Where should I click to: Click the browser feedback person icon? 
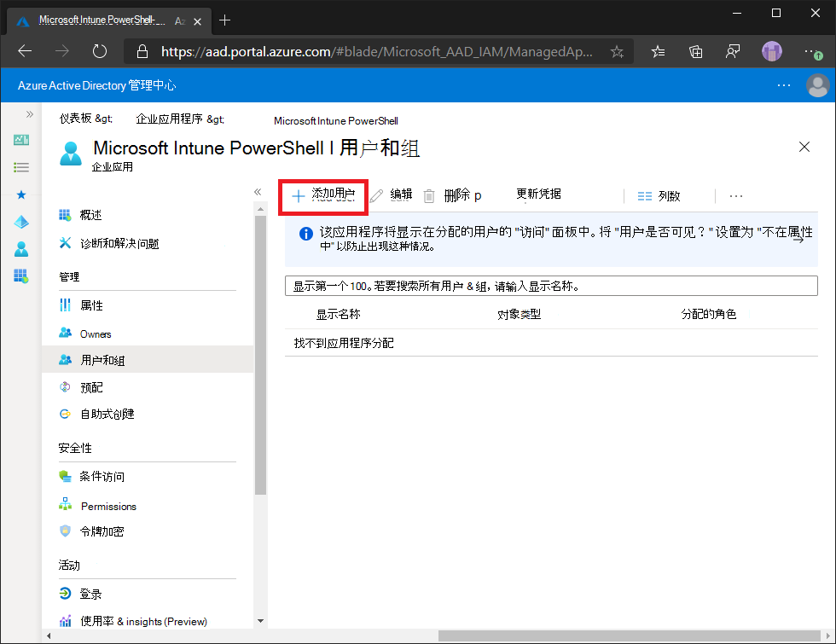click(733, 51)
